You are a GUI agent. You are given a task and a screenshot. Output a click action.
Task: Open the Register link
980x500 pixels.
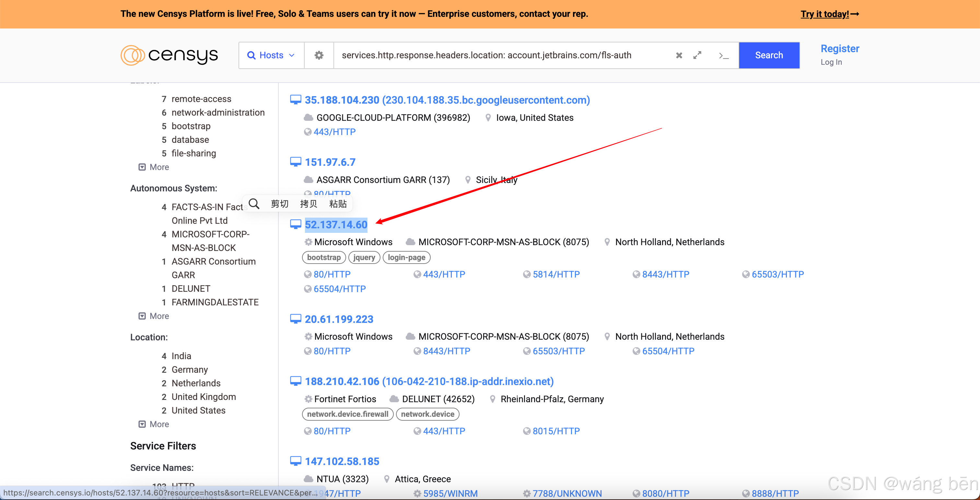click(x=840, y=49)
